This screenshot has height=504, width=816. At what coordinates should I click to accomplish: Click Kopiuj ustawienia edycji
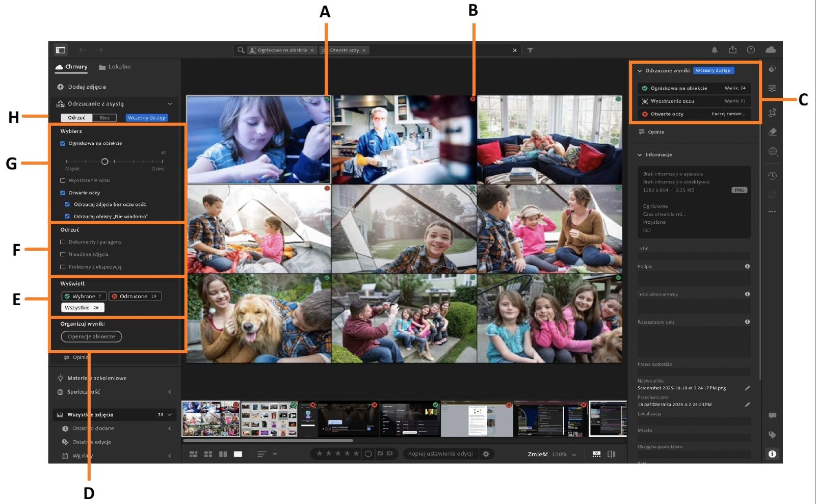[442, 454]
